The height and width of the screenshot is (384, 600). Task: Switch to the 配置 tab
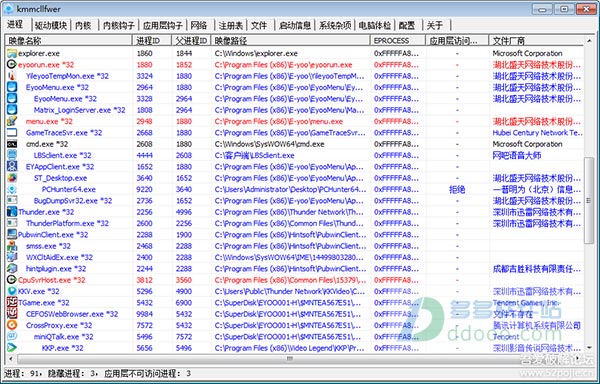(407, 26)
